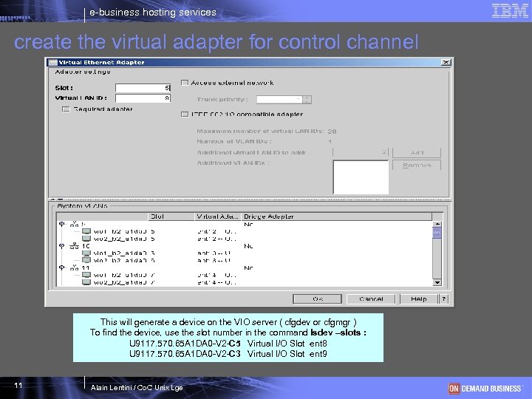Click the network icon of VLAN 10

tap(75, 246)
